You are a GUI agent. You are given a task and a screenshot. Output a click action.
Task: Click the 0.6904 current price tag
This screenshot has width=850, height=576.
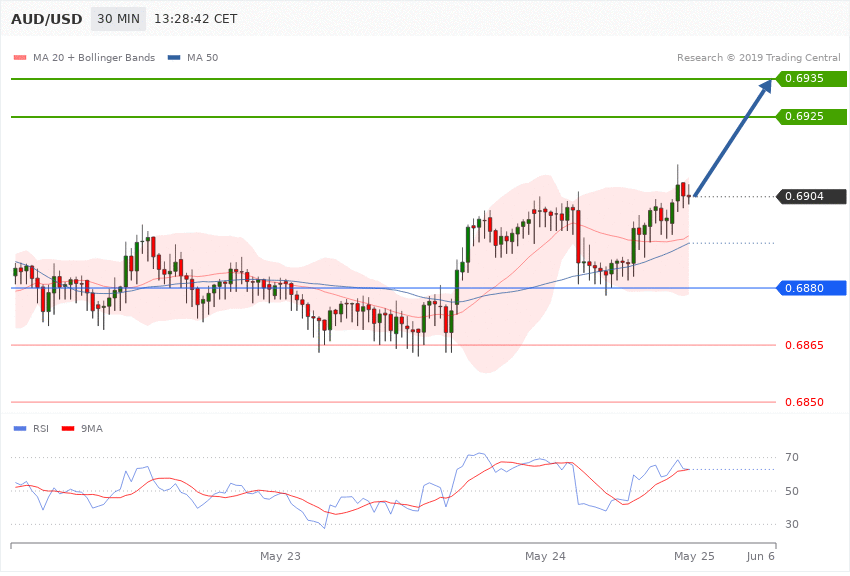click(x=811, y=196)
